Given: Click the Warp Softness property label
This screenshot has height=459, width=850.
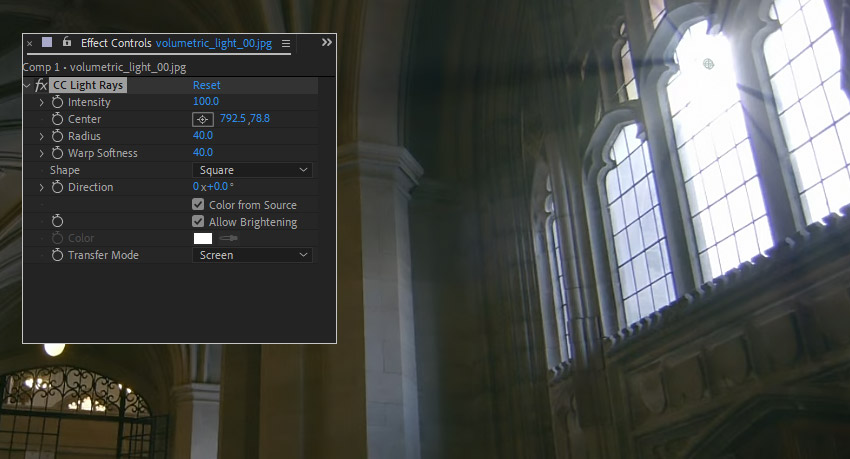Looking at the screenshot, I should pyautogui.click(x=102, y=153).
